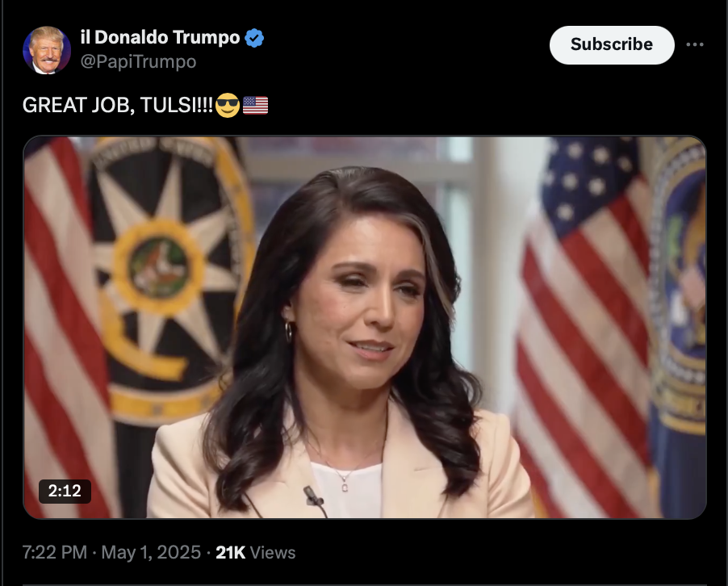Screen dimensions: 728x586
Task: Click the 2:12 video duration badge
Action: point(65,491)
